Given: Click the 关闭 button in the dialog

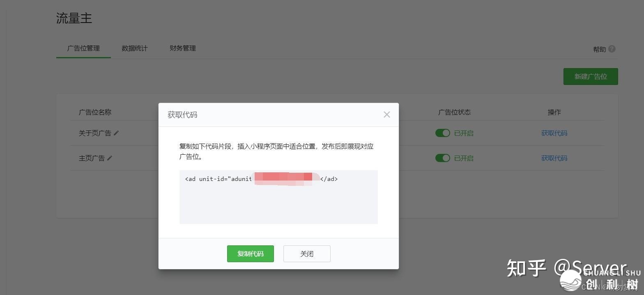Looking at the screenshot, I should (306, 254).
